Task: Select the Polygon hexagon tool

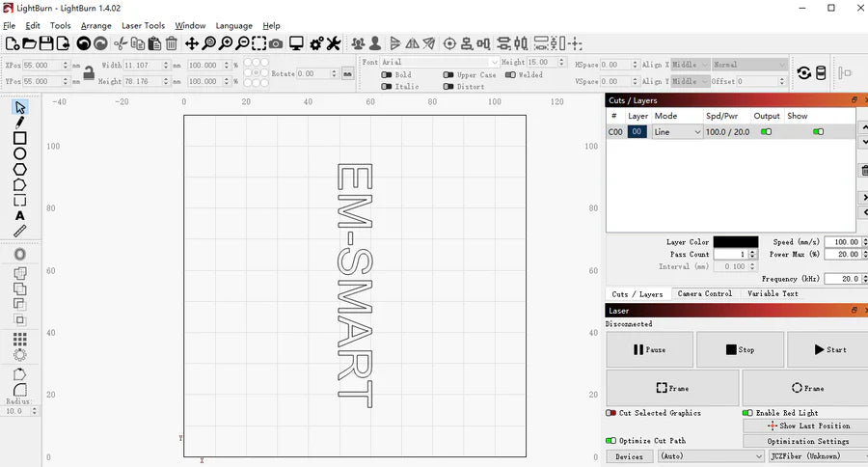Action: tap(20, 169)
